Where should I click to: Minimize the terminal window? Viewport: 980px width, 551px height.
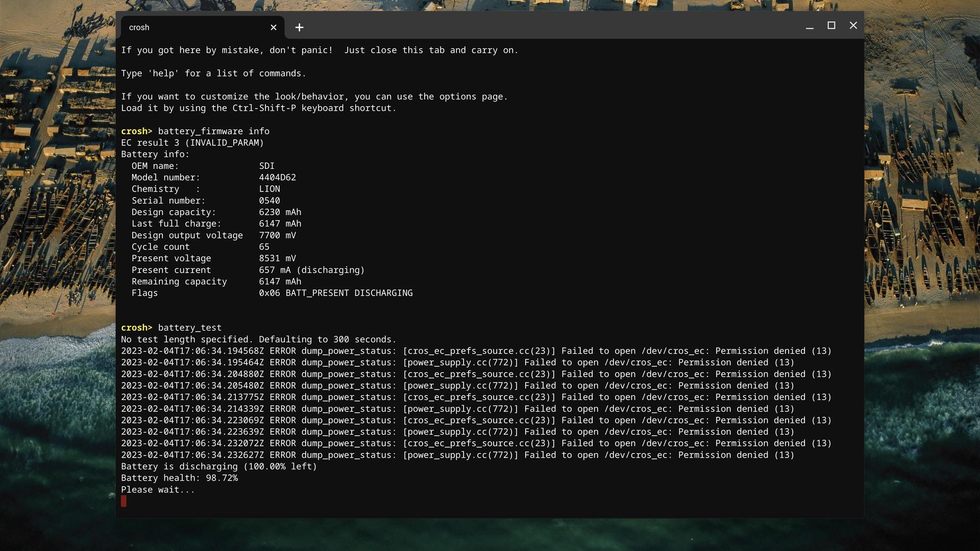[x=810, y=26]
